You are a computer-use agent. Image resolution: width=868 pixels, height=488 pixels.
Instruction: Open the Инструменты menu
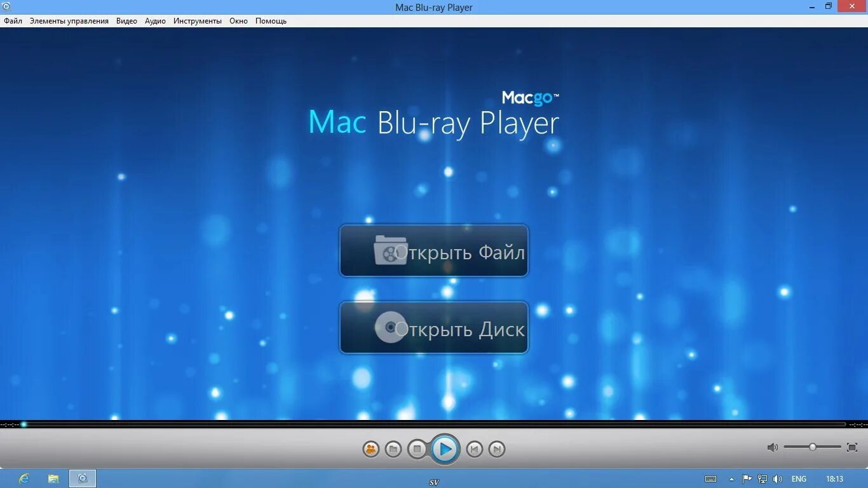click(x=198, y=21)
